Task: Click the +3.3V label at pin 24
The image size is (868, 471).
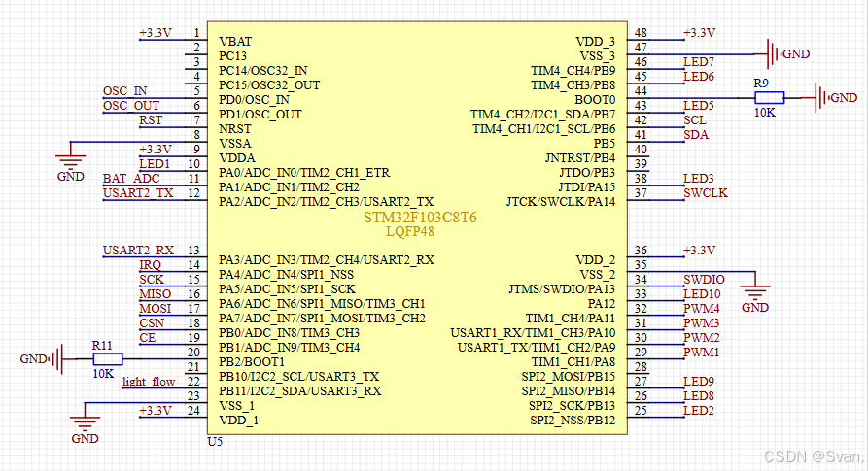Action: pos(155,411)
